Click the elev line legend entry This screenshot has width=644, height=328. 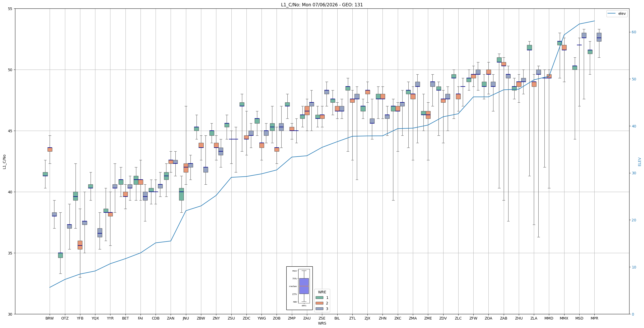click(x=617, y=13)
